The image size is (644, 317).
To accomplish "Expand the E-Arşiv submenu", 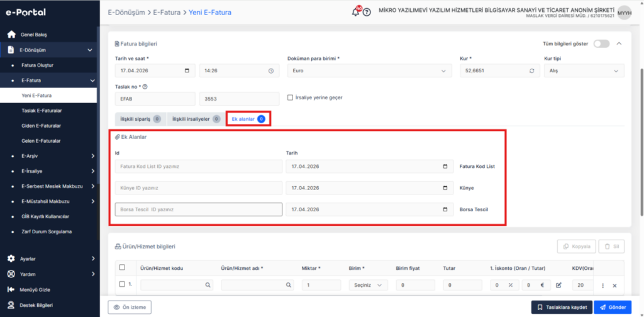I will [x=93, y=156].
